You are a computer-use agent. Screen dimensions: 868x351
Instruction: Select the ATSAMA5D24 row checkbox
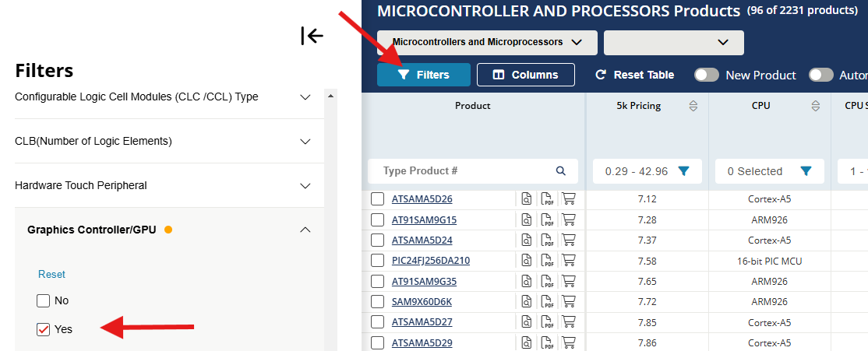(378, 240)
